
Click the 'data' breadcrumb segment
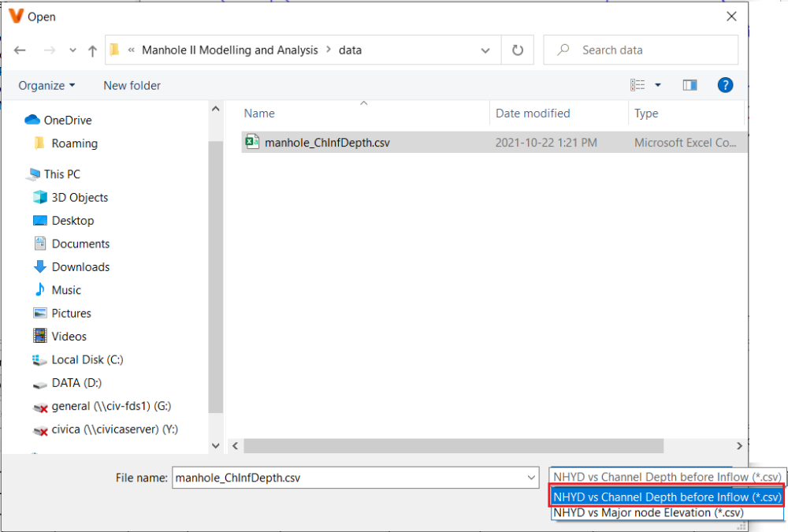(351, 50)
